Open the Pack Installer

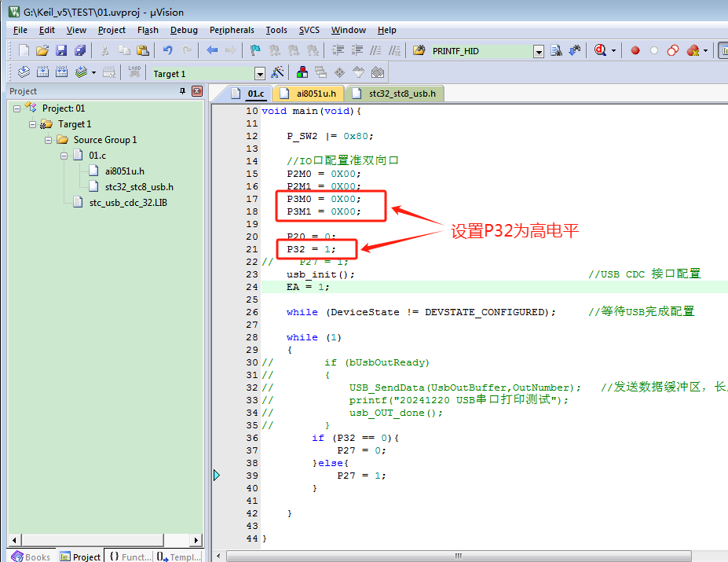tap(378, 72)
